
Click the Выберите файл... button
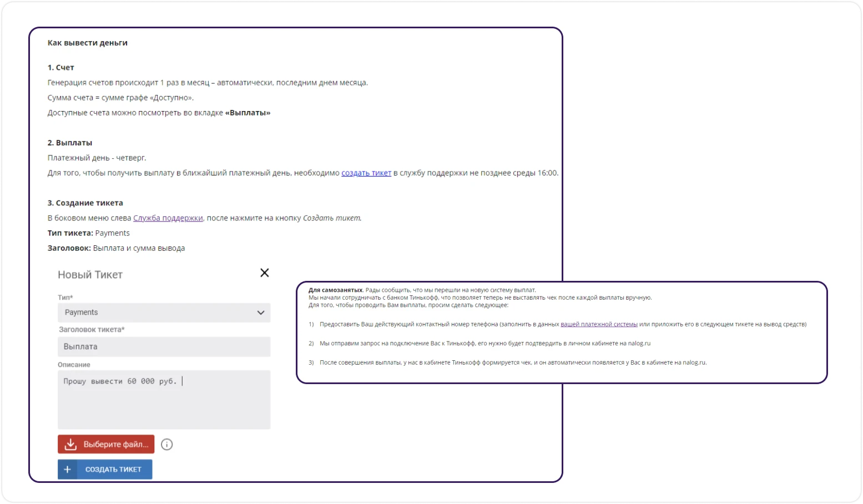(106, 444)
